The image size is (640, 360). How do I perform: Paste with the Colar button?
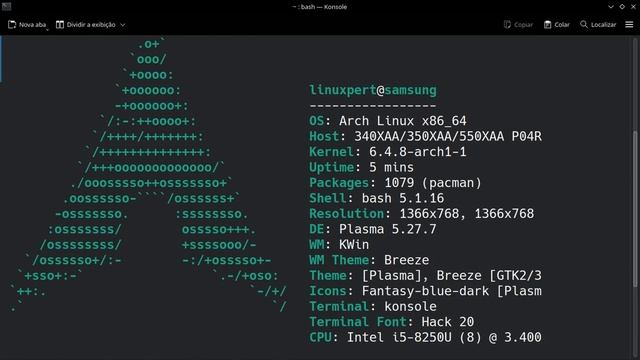(x=557, y=24)
